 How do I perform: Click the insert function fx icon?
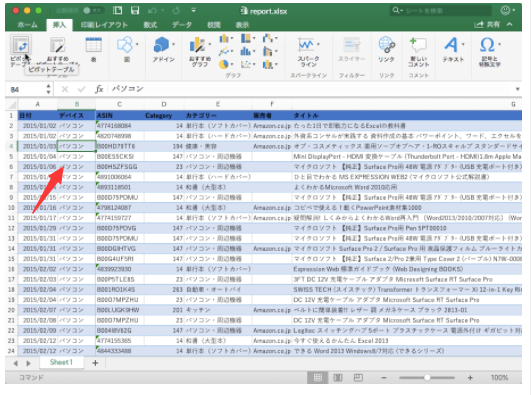pyautogui.click(x=99, y=89)
